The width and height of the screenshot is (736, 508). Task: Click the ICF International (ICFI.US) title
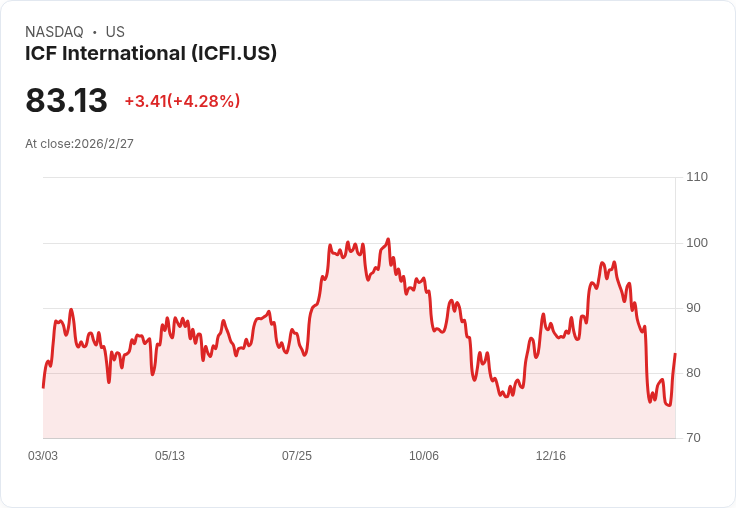(151, 54)
